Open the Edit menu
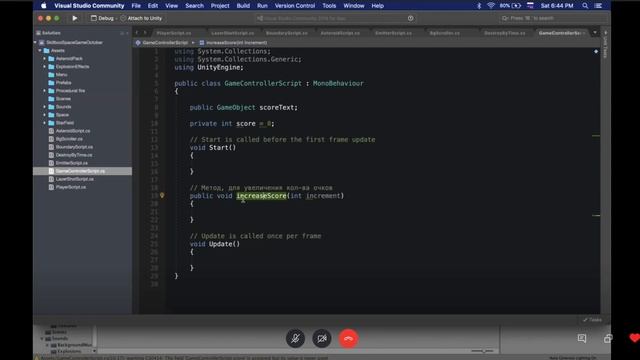The height and width of the screenshot is (360, 640). (153, 6)
